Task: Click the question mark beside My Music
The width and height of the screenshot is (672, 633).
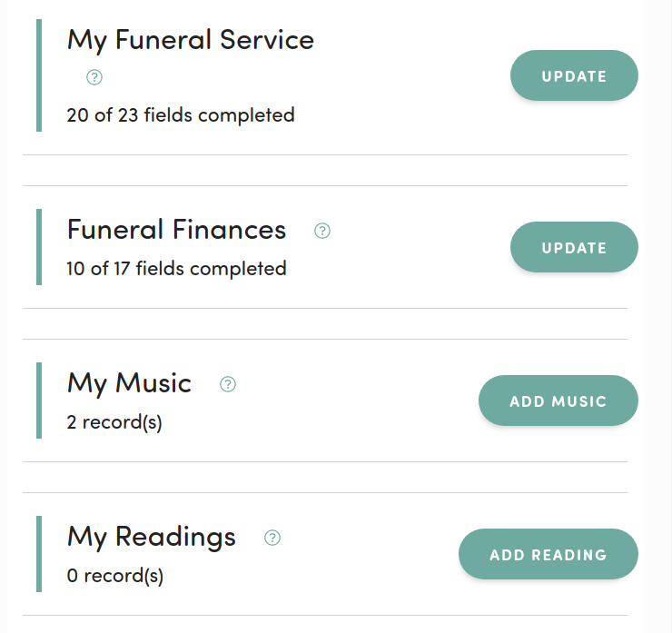Action: (x=228, y=384)
